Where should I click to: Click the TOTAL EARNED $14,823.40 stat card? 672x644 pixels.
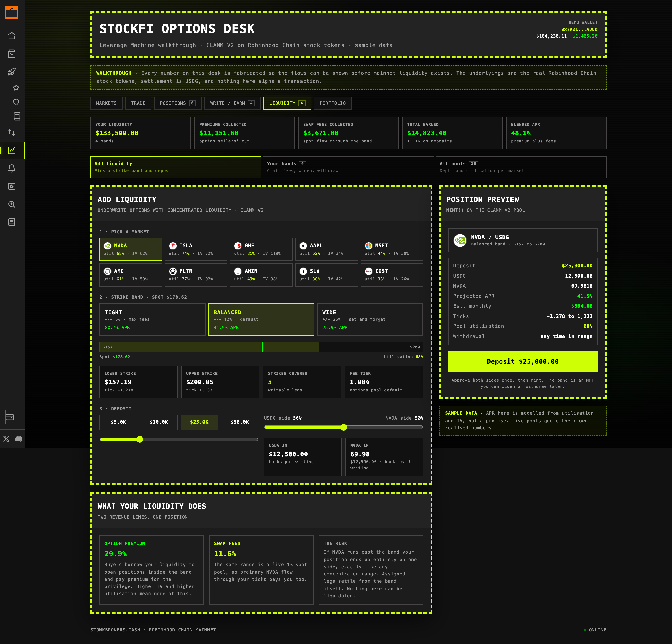coord(452,133)
